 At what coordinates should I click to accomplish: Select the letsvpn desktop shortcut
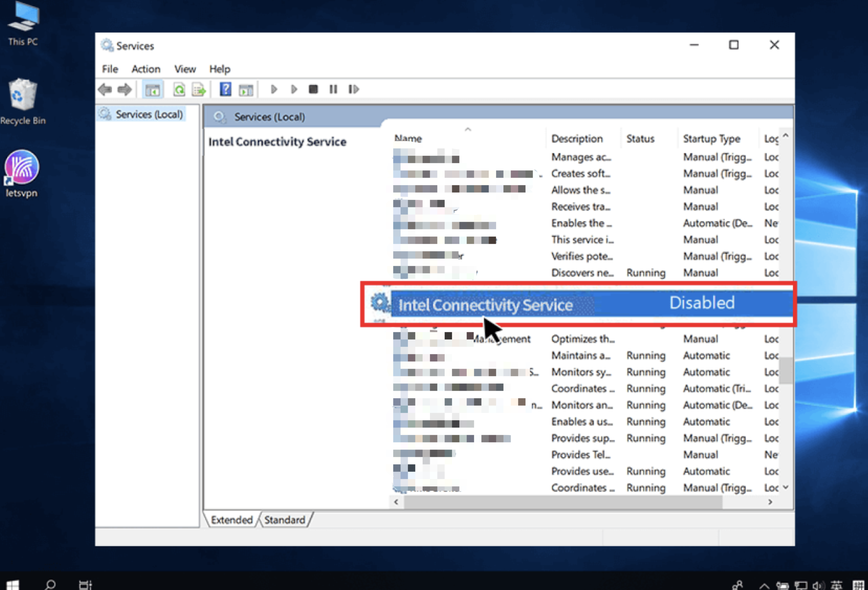(x=21, y=174)
